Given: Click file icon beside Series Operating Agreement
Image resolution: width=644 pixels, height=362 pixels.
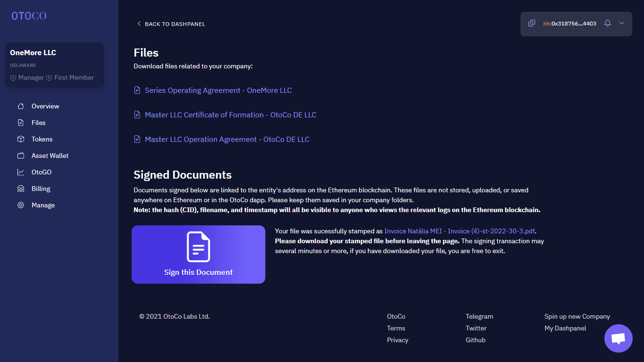Looking at the screenshot, I should pos(137,90).
